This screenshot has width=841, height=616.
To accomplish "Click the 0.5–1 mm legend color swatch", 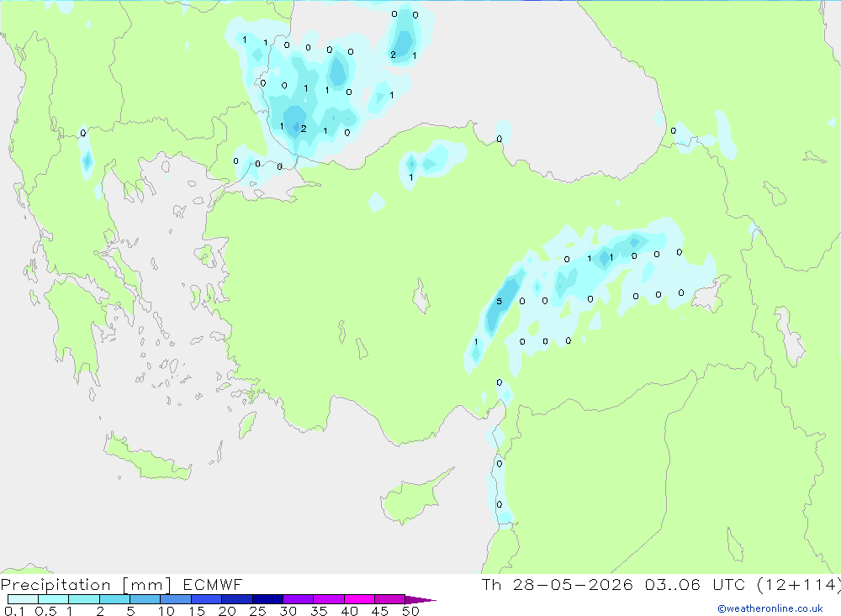I will 54,599.
